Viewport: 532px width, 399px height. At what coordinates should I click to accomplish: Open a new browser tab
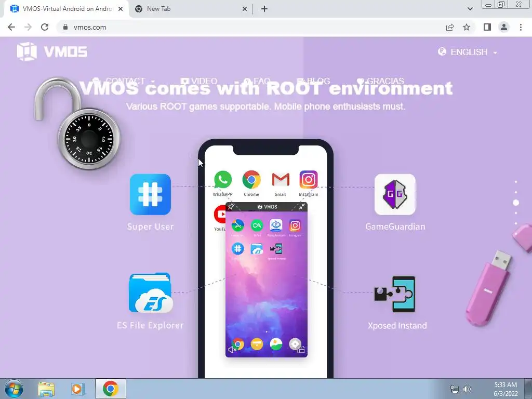264,9
